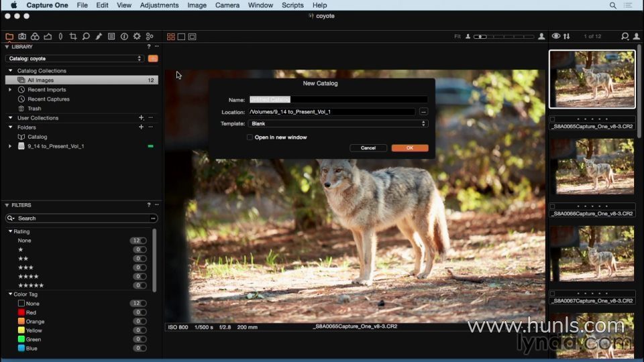Confirm the new catalog with OK

pos(409,147)
